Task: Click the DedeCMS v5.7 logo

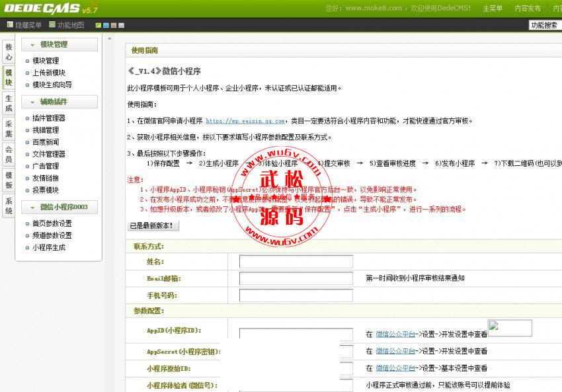Action: [50, 9]
